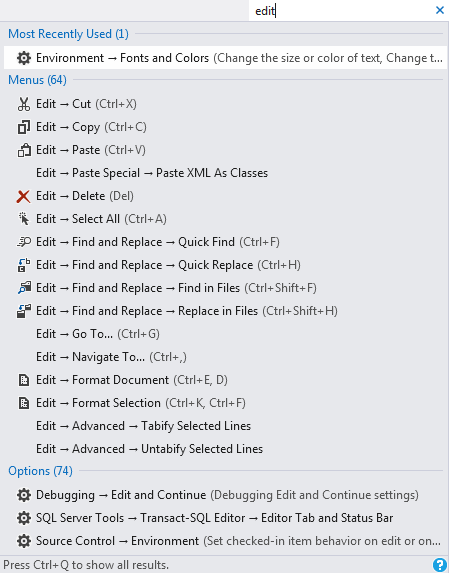Click the Replace in Files icon

[24, 311]
